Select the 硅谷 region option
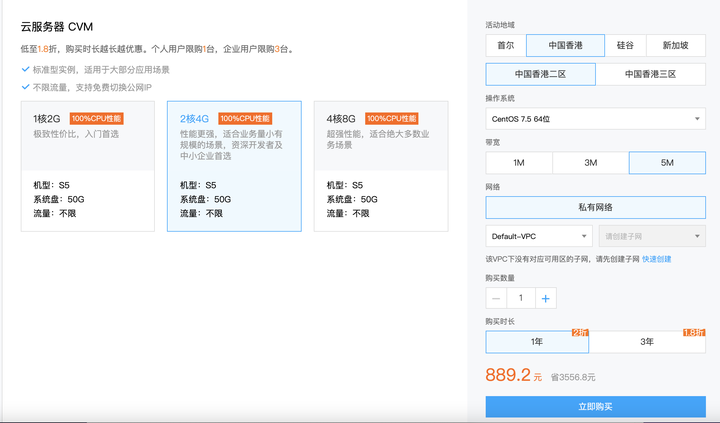Viewport: 720px width, 423px height. pyautogui.click(x=625, y=45)
